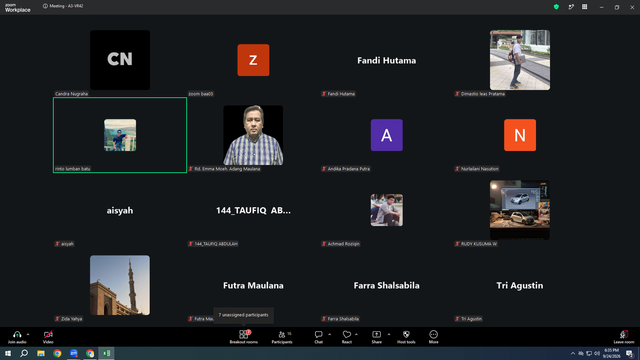
Task: Expand the arrow beside the Share button
Action: pyautogui.click(x=389, y=334)
